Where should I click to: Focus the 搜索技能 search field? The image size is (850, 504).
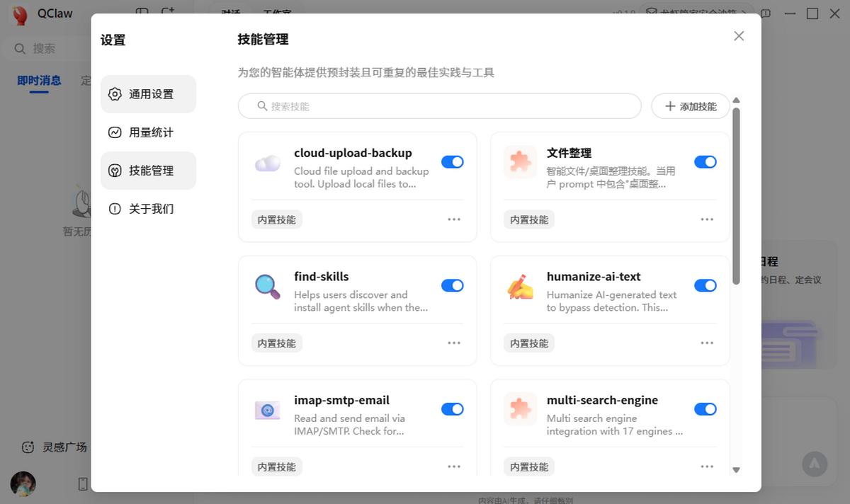439,106
